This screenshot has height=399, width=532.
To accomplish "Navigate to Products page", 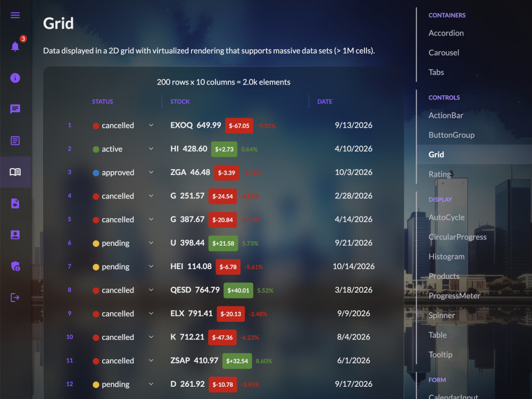I will point(444,276).
